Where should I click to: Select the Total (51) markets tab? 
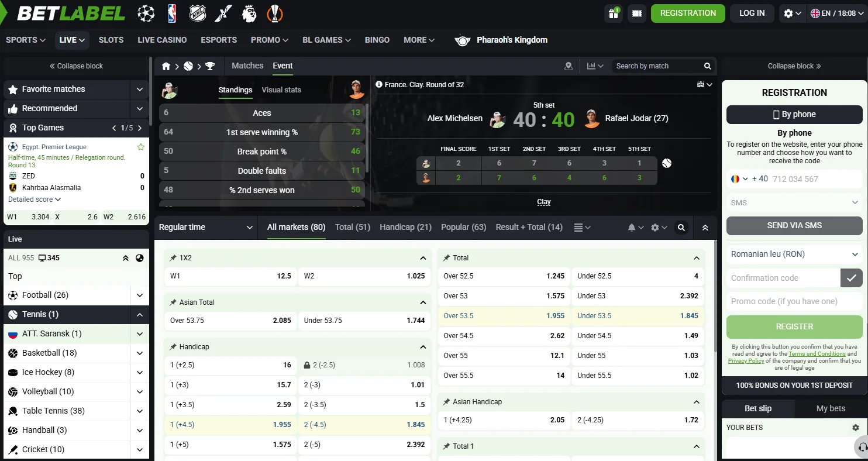[353, 227]
